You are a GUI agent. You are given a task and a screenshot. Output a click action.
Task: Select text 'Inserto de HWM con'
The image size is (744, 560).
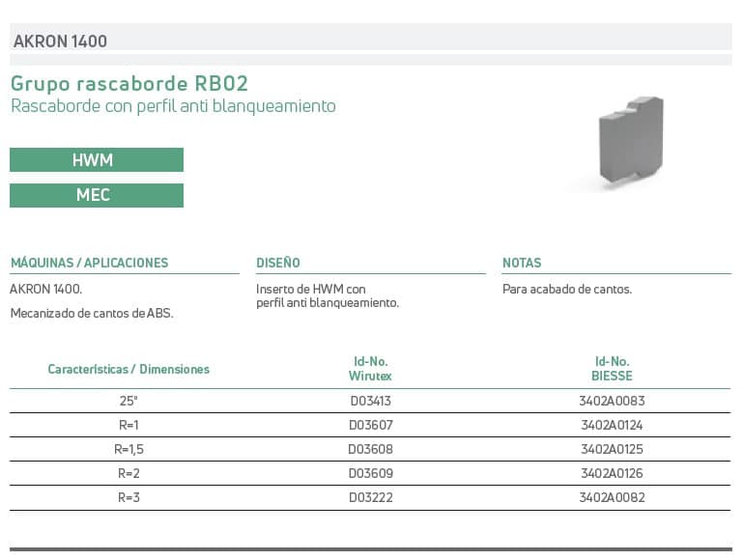(311, 289)
